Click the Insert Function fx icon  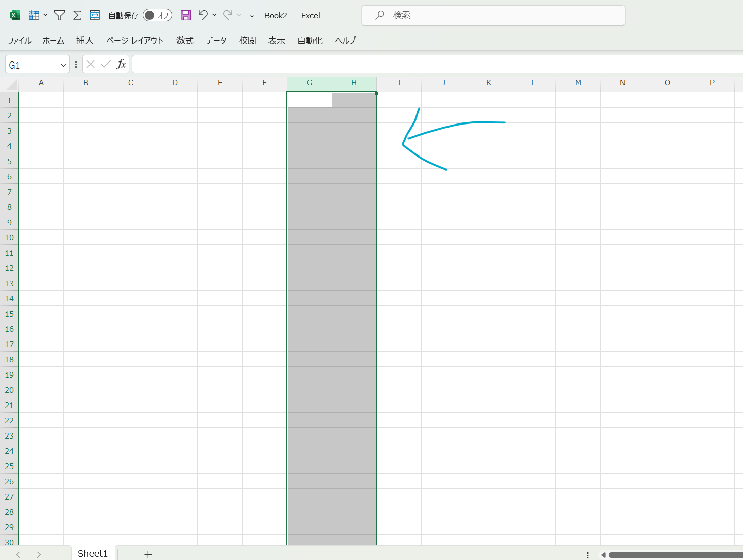[x=121, y=64]
